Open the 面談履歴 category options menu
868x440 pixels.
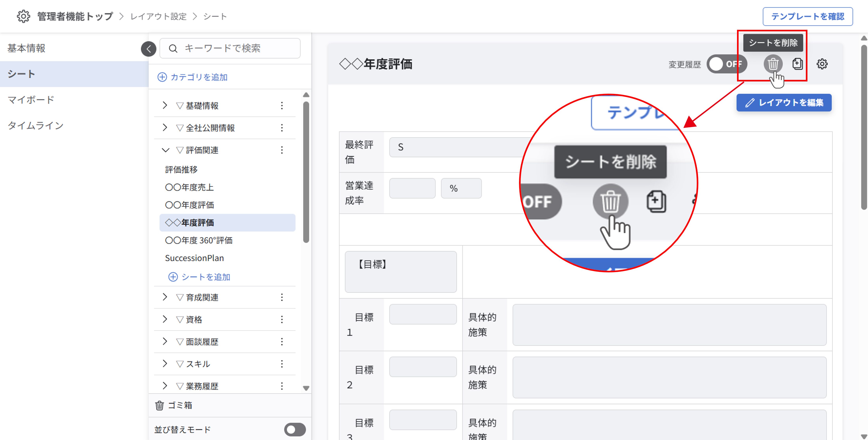pyautogui.click(x=282, y=342)
